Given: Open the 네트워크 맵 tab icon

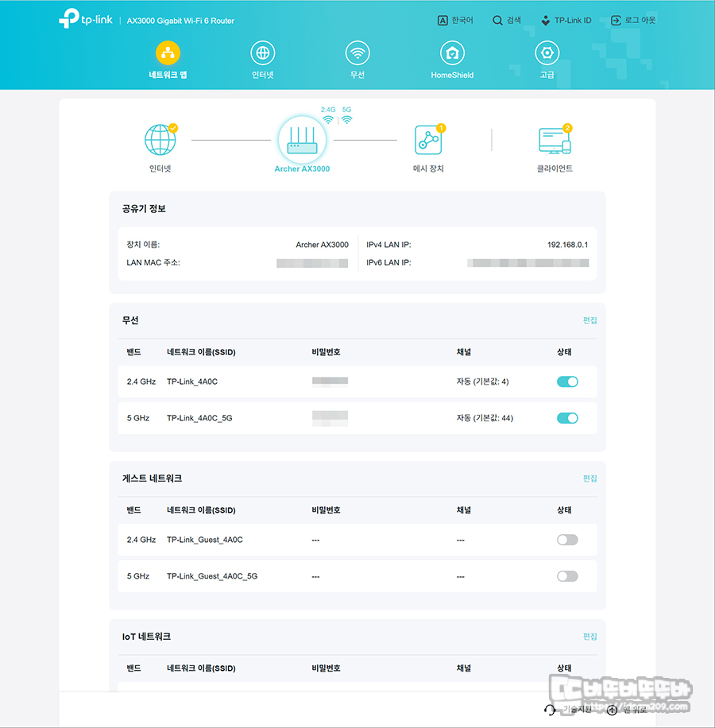Looking at the screenshot, I should (x=168, y=53).
